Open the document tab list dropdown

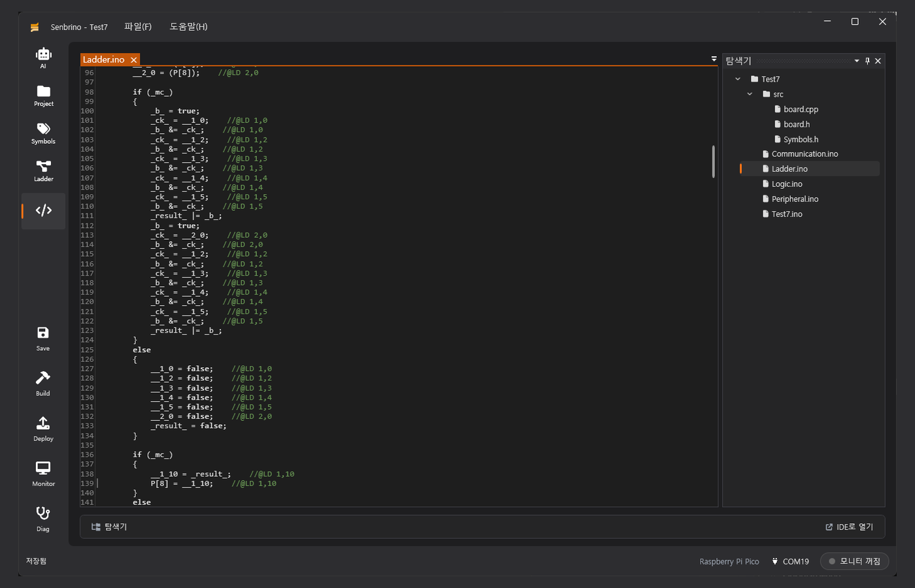coord(714,59)
